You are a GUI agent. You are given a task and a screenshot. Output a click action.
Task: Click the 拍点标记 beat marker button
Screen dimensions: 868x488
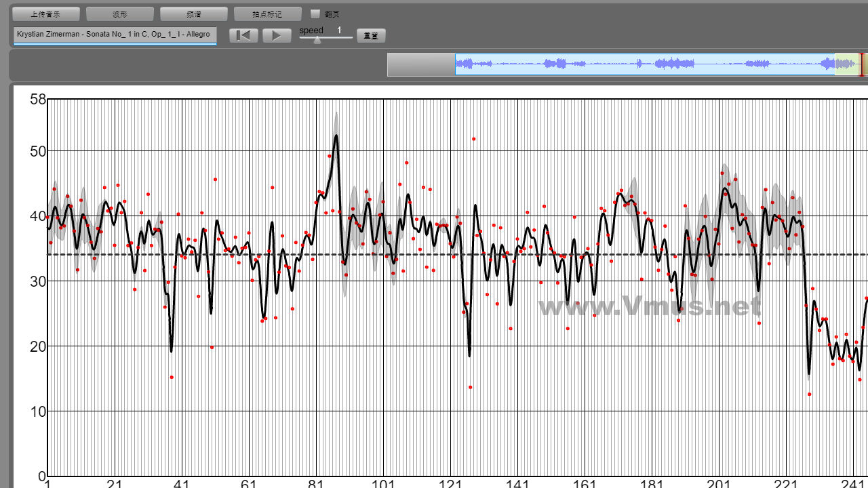pos(267,14)
